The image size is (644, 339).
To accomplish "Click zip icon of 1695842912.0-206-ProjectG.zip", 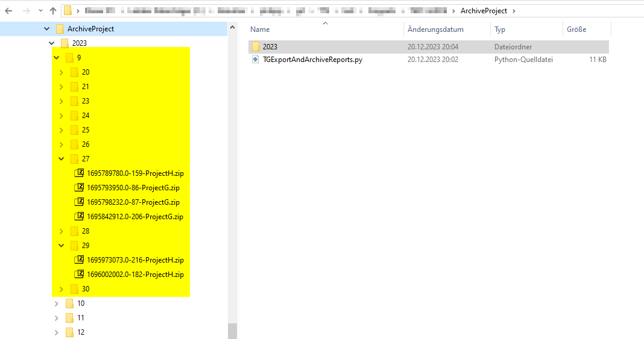I will (79, 216).
